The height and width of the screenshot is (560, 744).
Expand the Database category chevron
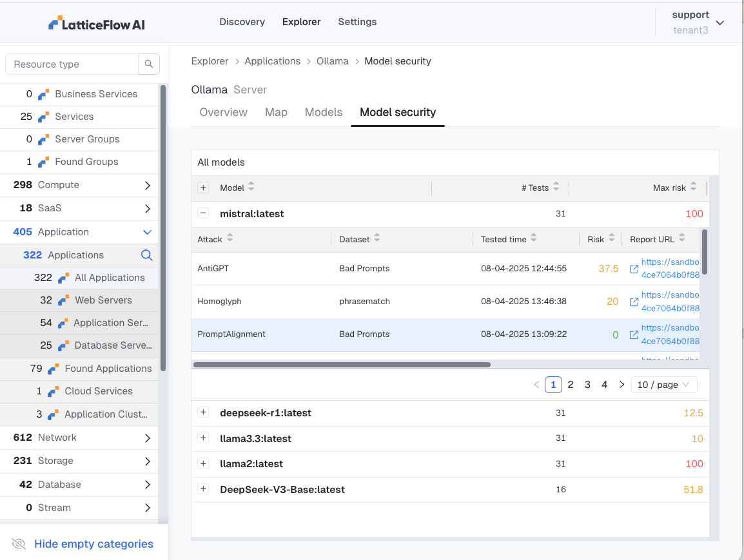pos(148,485)
